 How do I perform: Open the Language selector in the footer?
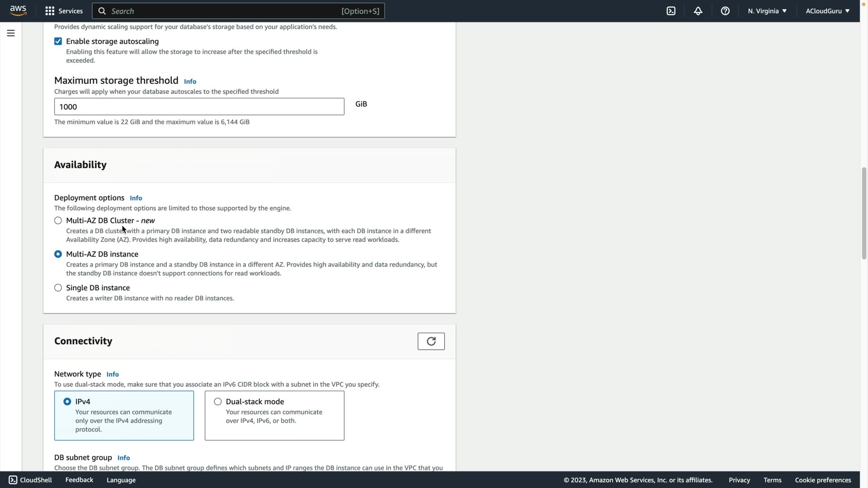point(121,480)
